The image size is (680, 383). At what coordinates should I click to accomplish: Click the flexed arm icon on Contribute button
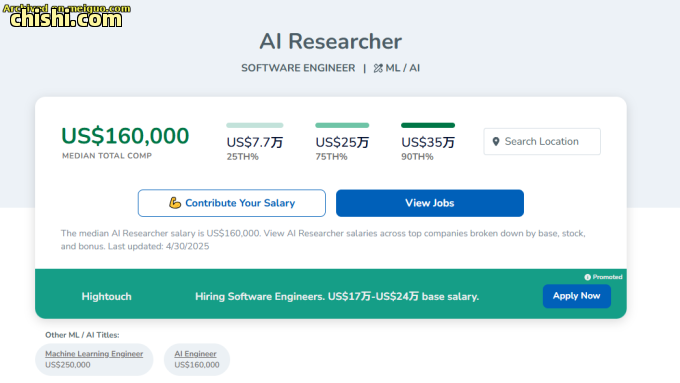pos(175,203)
